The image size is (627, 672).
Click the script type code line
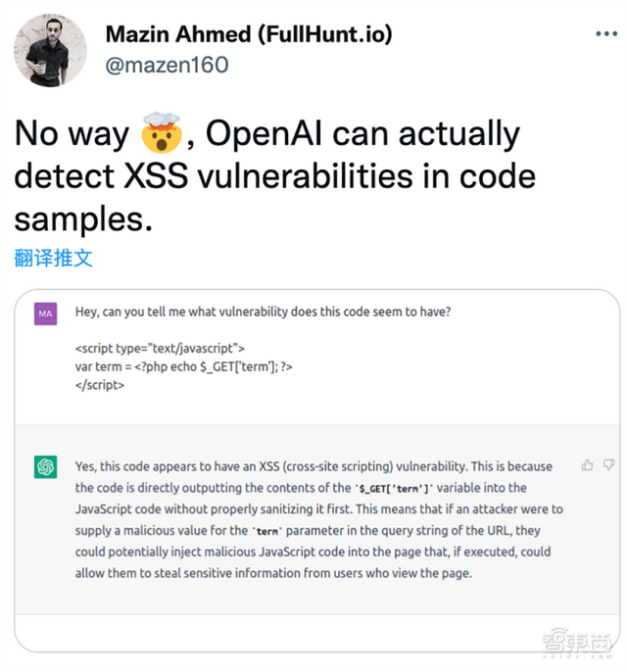point(160,349)
